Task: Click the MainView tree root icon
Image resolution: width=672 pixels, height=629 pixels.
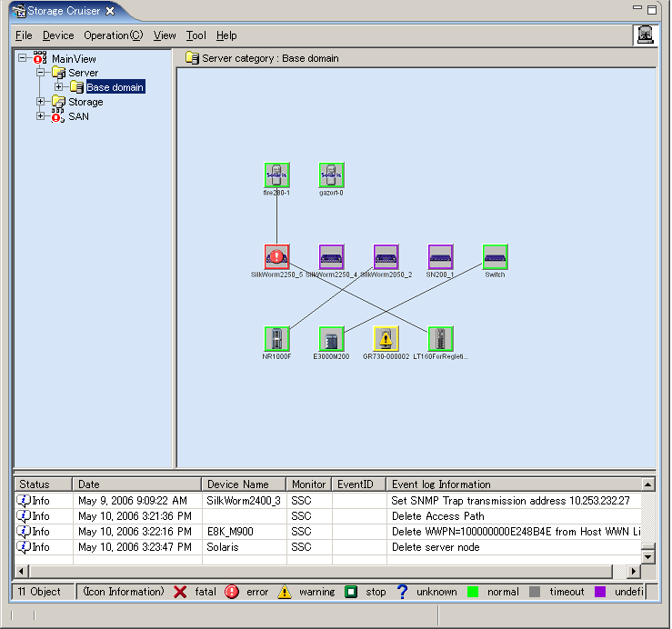Action: click(40, 58)
